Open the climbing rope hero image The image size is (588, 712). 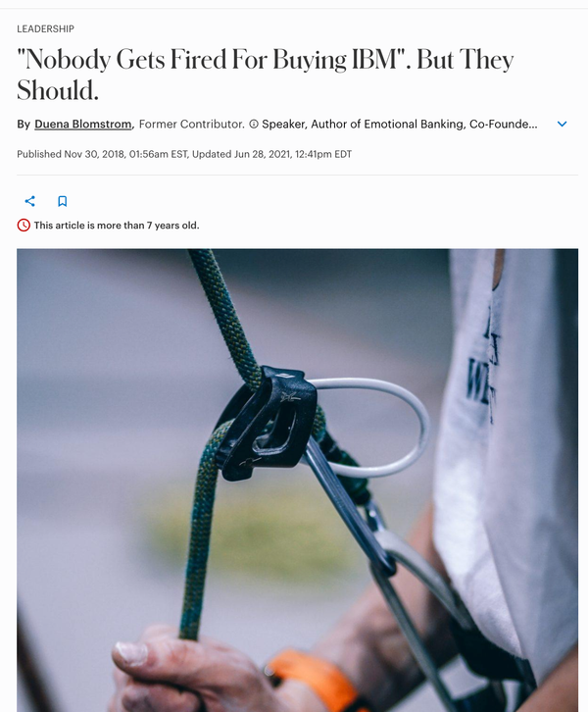298,481
